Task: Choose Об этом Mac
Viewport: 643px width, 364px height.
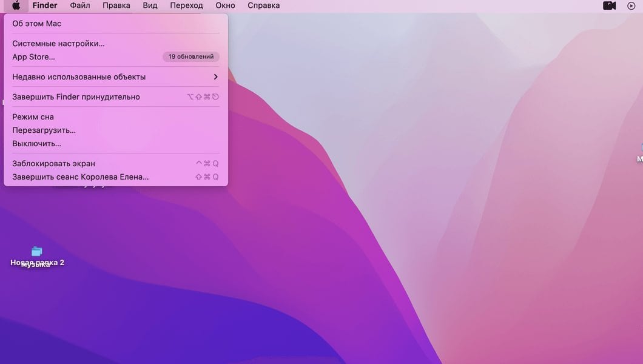Action: [37, 24]
